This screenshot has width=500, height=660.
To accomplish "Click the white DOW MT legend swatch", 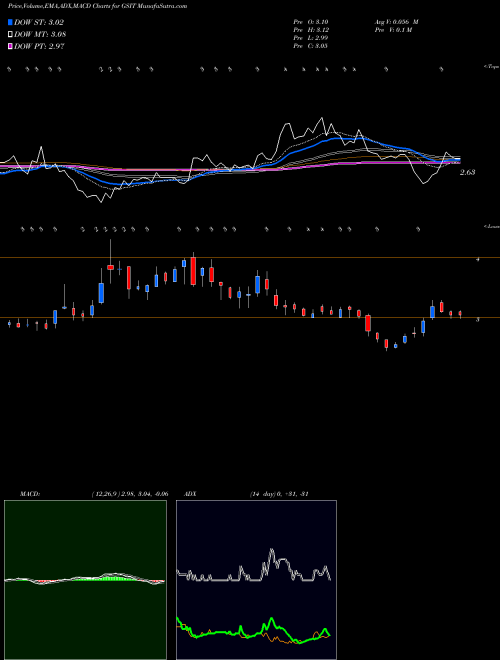I will point(10,34).
